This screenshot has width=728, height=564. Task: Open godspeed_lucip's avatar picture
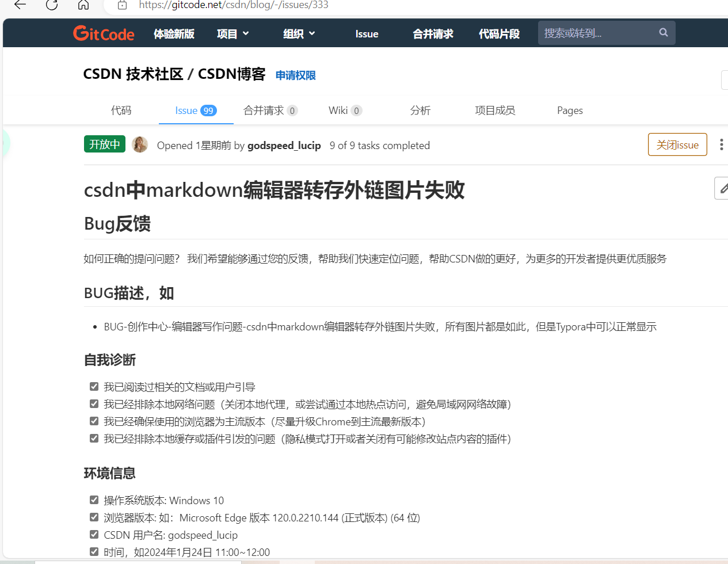pyautogui.click(x=140, y=144)
